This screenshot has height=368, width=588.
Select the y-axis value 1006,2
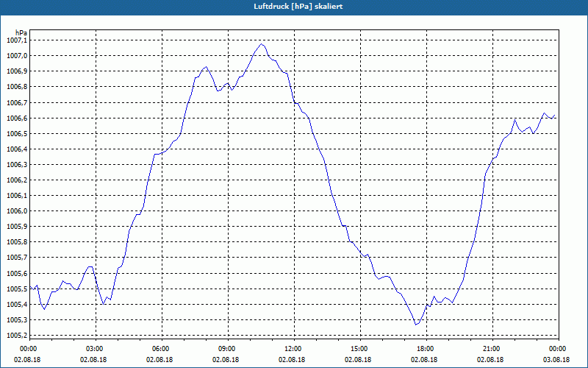click(x=17, y=180)
